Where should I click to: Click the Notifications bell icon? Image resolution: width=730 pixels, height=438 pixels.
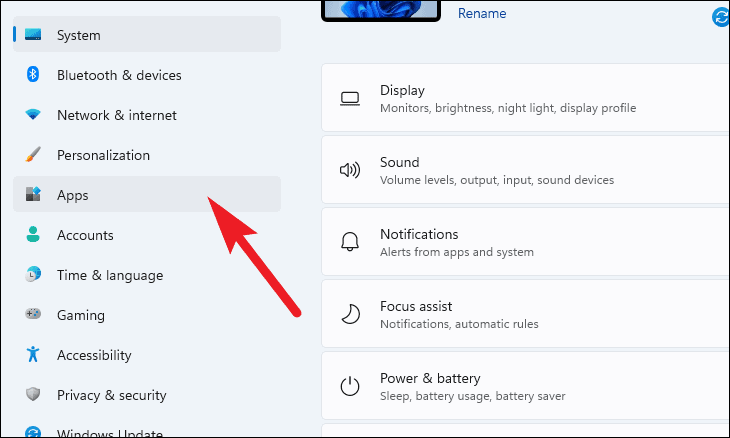[350, 242]
